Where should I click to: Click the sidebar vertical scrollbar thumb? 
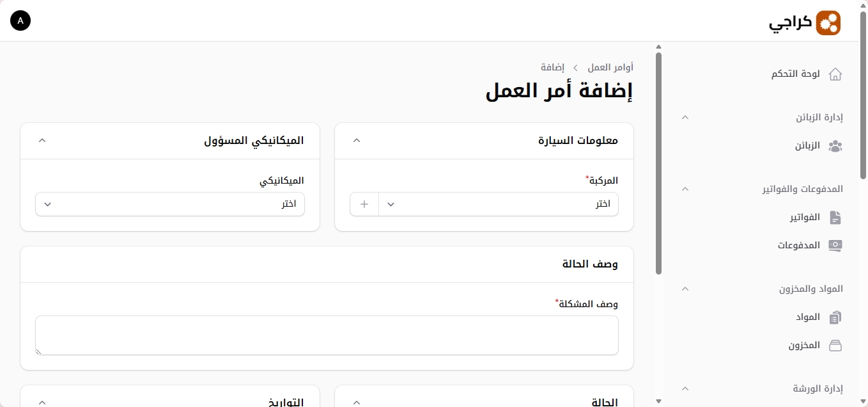658,163
